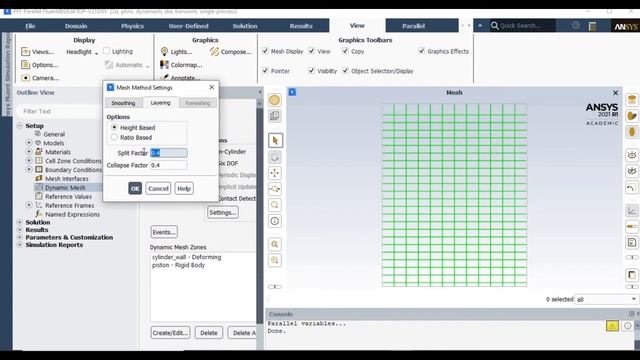Switch to the Smoothing tab
The width and height of the screenshot is (640, 360).
coord(123,103)
